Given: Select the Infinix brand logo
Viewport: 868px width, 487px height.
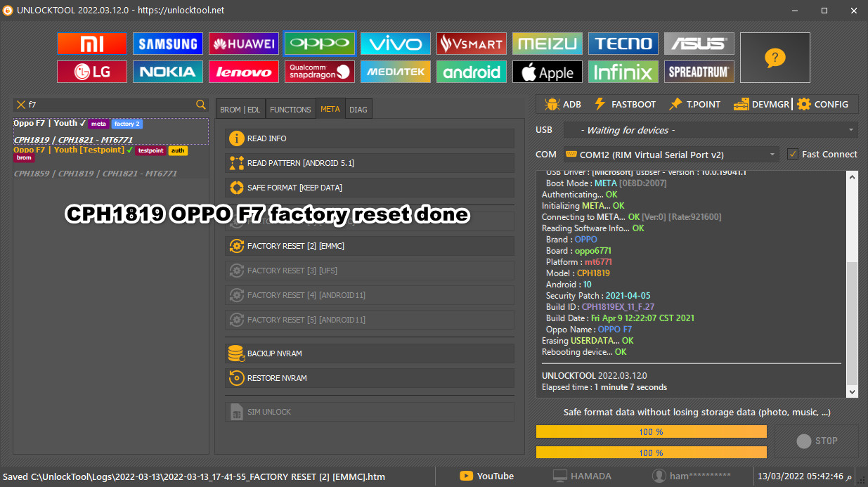Looking at the screenshot, I should click(623, 72).
